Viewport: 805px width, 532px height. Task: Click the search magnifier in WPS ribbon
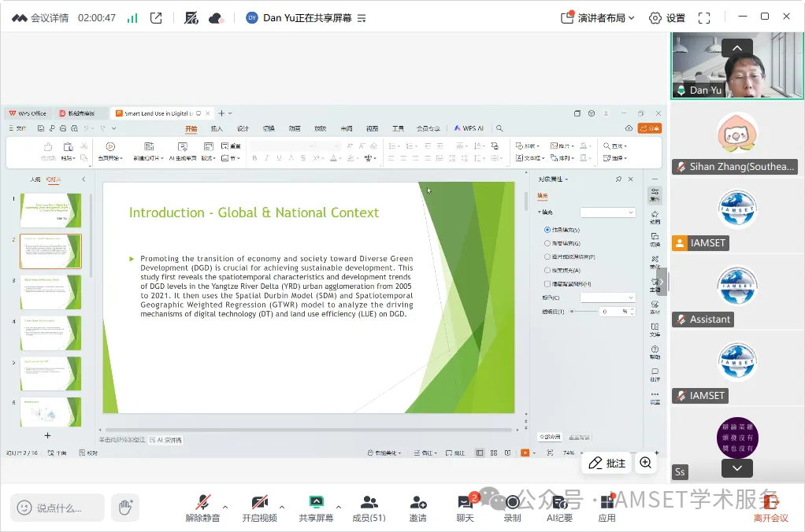[x=499, y=128]
